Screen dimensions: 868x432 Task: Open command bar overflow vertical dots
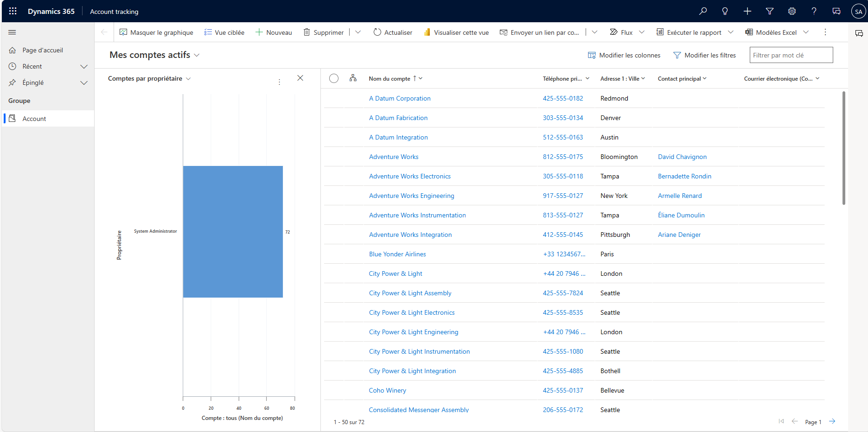click(x=825, y=32)
